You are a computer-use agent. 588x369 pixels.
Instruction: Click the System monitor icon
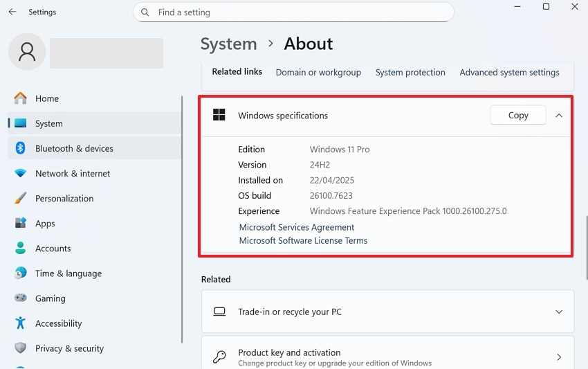coord(20,123)
